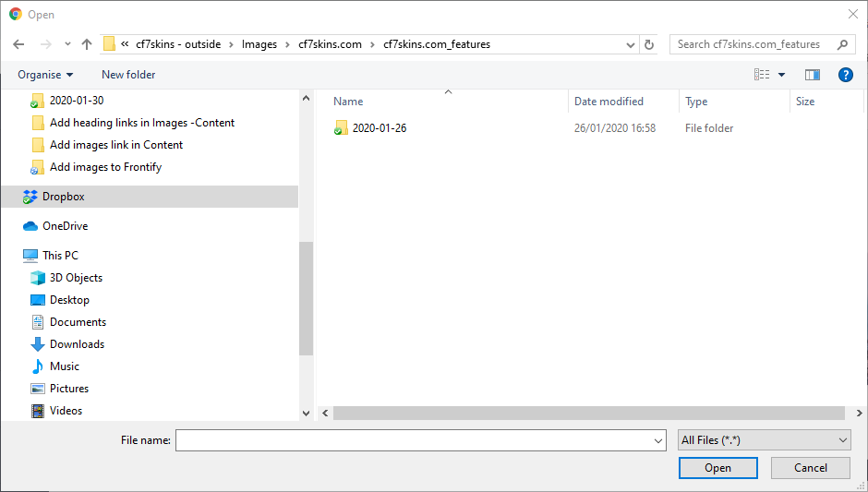Expand the File name history dropdown
The image size is (868, 492).
click(657, 440)
